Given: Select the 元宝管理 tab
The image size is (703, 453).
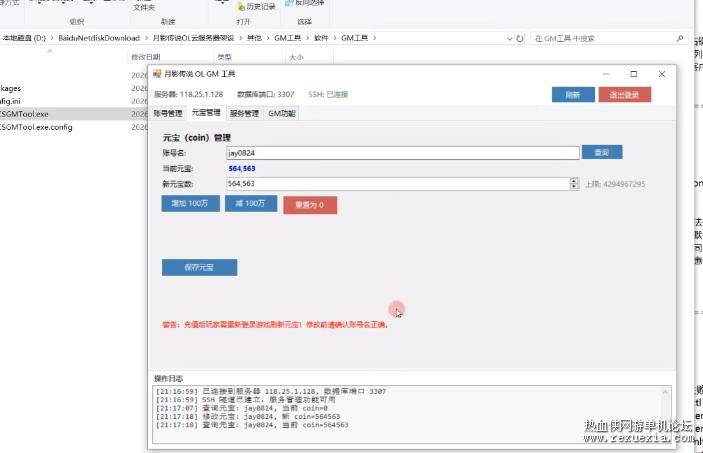Looking at the screenshot, I should coord(206,113).
